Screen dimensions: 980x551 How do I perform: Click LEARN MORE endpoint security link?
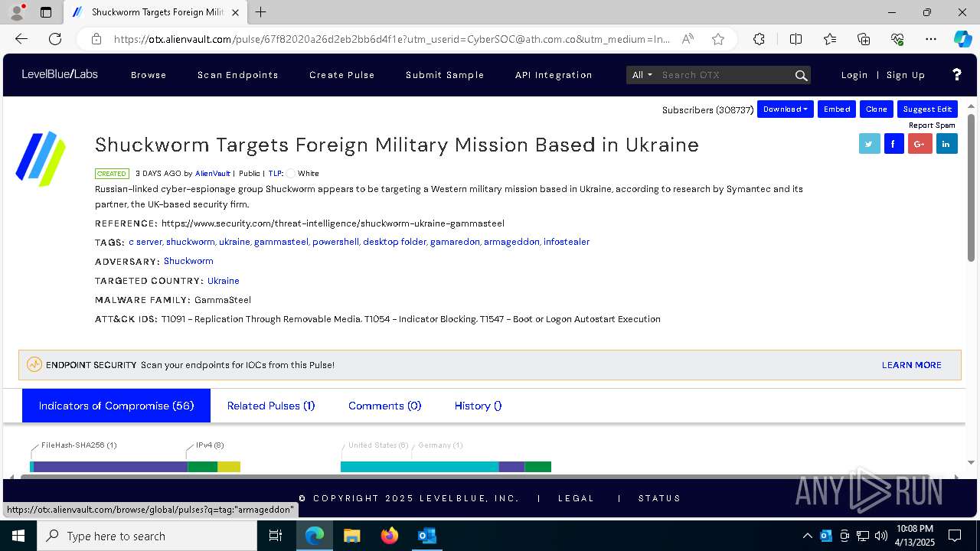[912, 365]
